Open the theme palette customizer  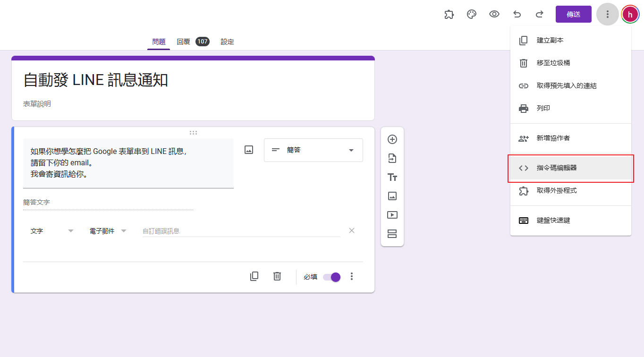pos(472,14)
